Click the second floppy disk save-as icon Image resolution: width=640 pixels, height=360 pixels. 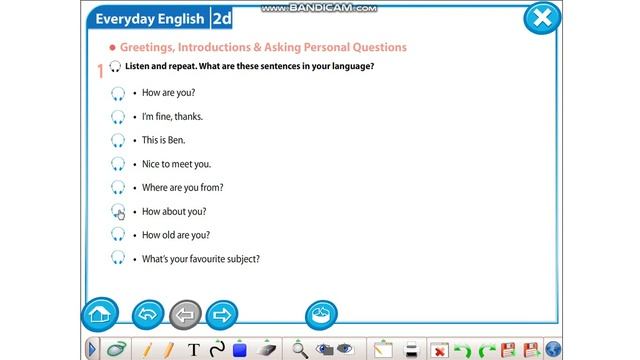532,350
